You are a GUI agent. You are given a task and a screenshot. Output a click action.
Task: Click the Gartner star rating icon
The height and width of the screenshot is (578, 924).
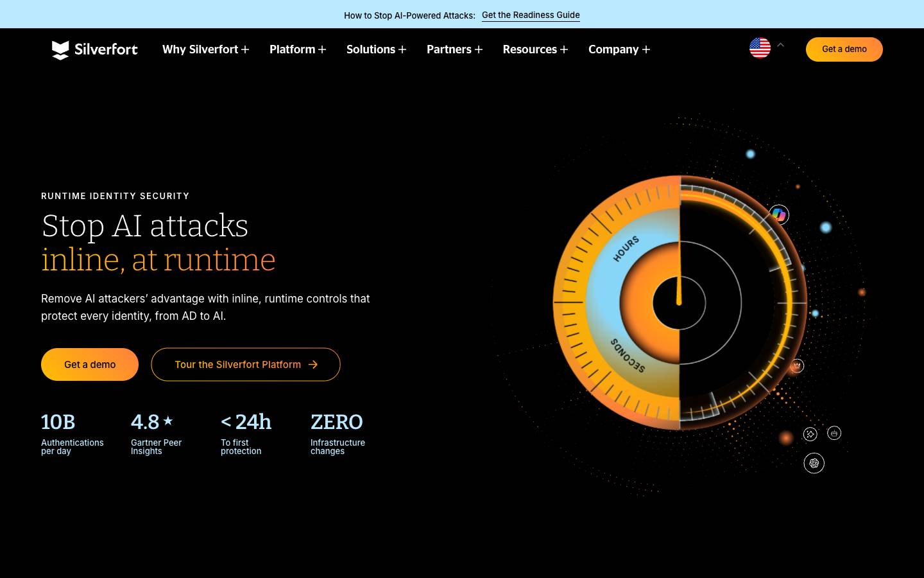pos(168,421)
